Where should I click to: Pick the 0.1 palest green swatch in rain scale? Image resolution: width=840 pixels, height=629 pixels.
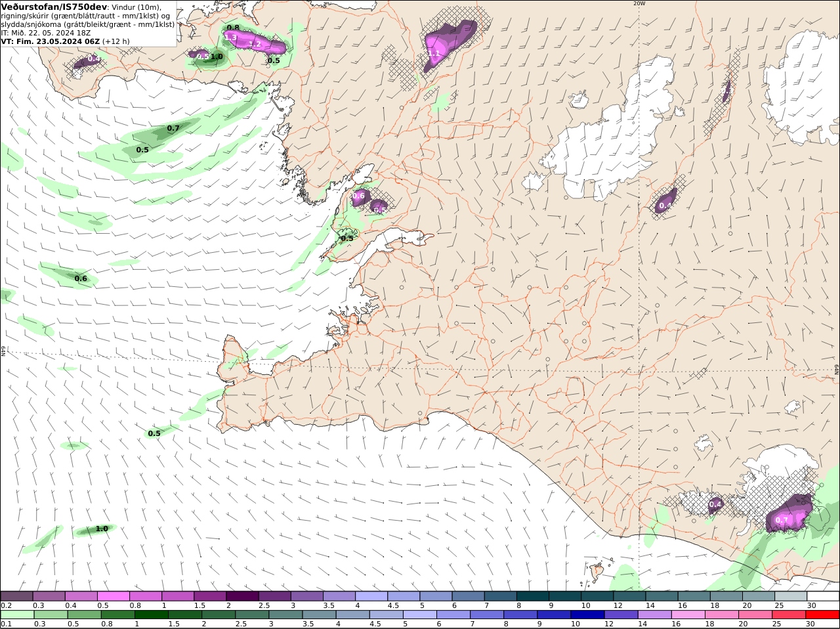16,615
